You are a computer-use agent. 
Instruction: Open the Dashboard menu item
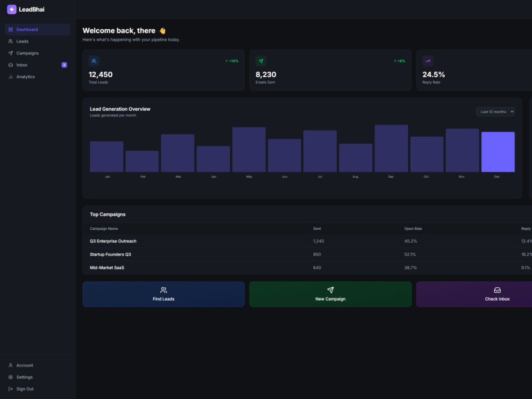(x=38, y=29)
